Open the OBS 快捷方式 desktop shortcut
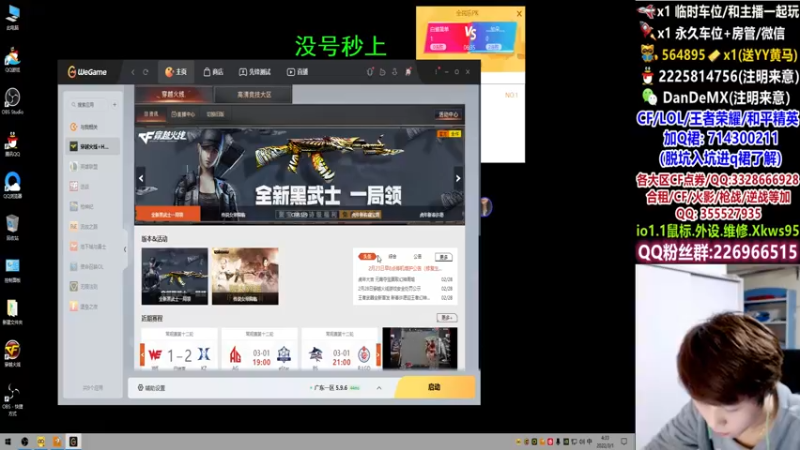The height and width of the screenshot is (450, 800). [x=12, y=399]
